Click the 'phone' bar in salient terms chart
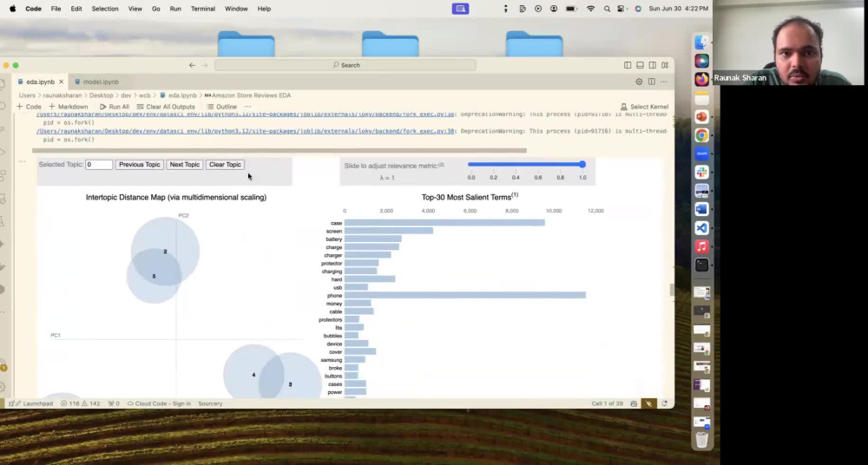 tap(465, 296)
